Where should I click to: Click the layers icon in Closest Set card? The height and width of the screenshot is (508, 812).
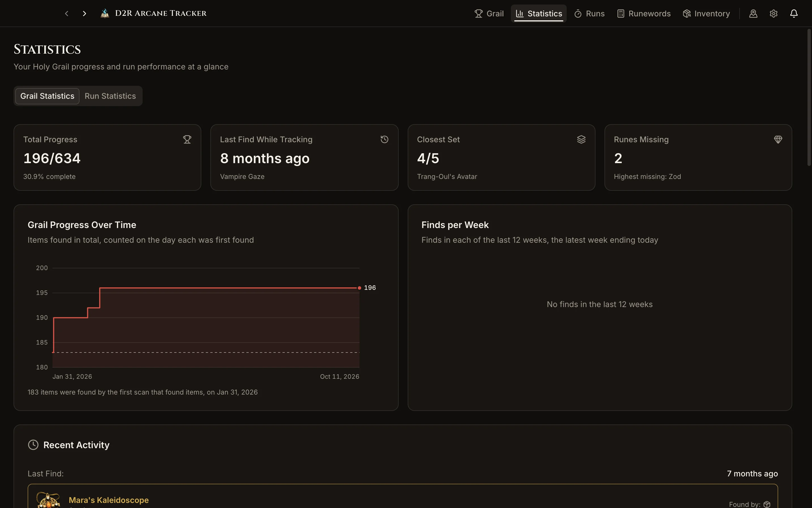click(x=581, y=139)
